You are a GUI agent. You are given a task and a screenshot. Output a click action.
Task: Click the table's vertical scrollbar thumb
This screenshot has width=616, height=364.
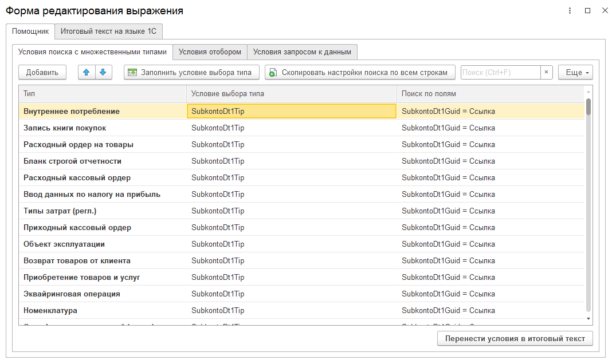tap(588, 106)
